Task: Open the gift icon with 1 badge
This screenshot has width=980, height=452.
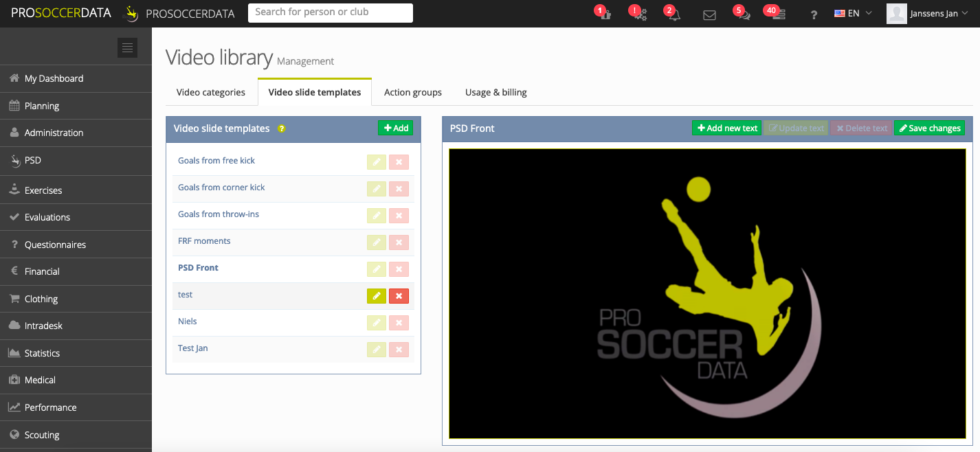Action: (605, 14)
